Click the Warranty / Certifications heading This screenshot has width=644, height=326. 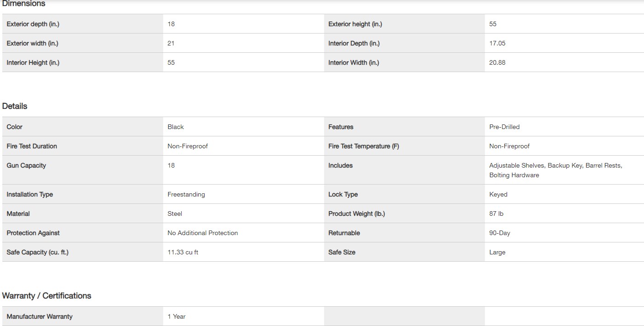(x=46, y=296)
